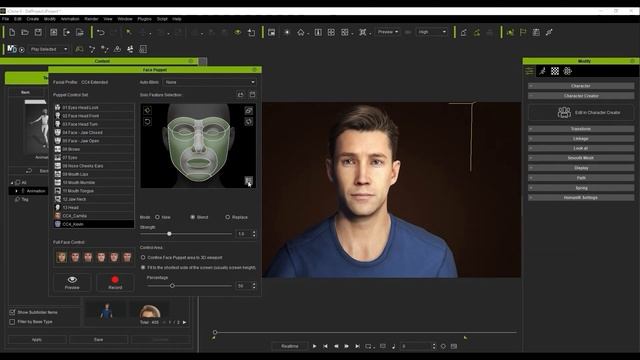Select Fit to the shortest side radio option
The height and width of the screenshot is (360, 640).
coord(143,267)
